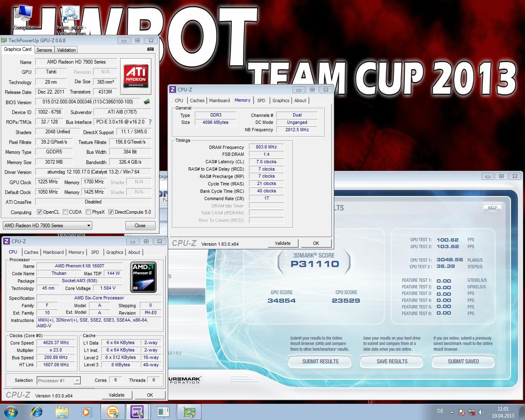Click the DRAM Frequency value 803.6 MHz

(x=266, y=147)
